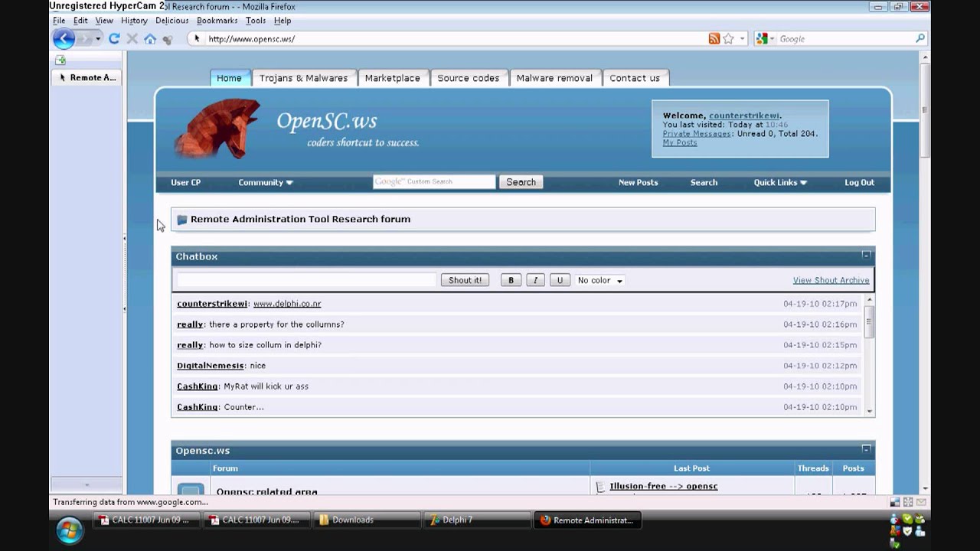Switch to the Source codes tab
The height and width of the screenshot is (551, 980).
468,78
